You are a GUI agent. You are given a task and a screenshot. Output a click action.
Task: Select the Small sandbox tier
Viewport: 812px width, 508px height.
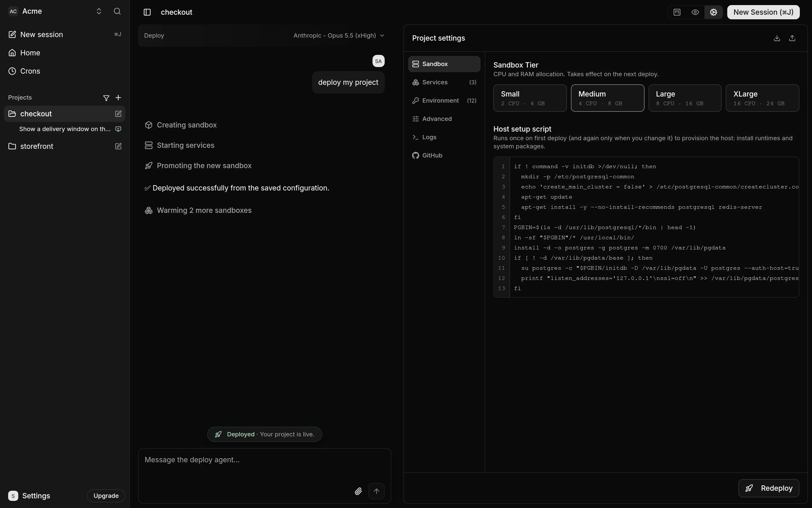tap(530, 98)
